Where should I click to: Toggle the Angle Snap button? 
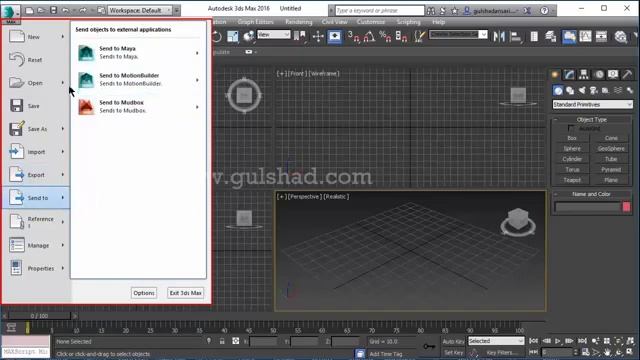click(369, 37)
